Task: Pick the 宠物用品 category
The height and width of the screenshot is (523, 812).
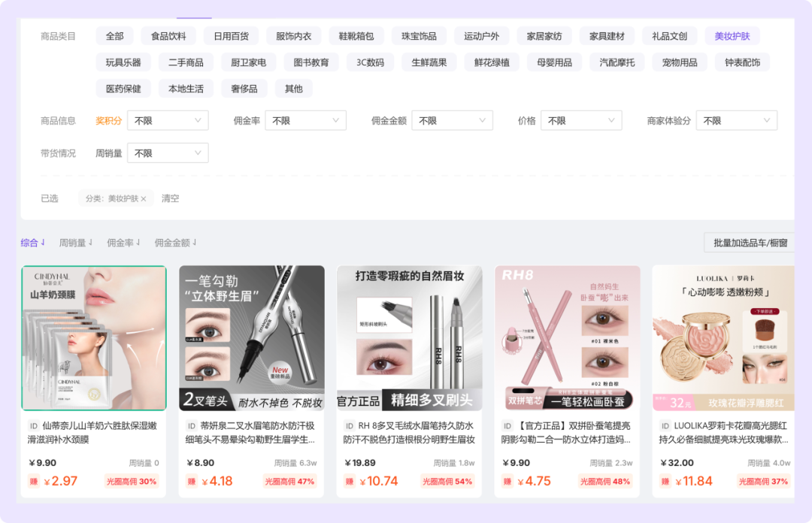Action: point(680,62)
